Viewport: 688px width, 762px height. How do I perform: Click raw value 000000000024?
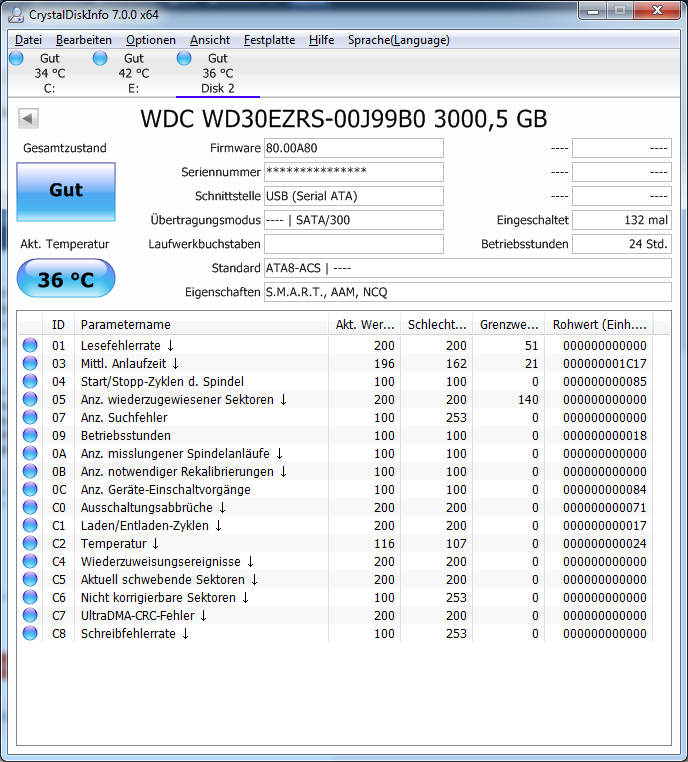[605, 543]
